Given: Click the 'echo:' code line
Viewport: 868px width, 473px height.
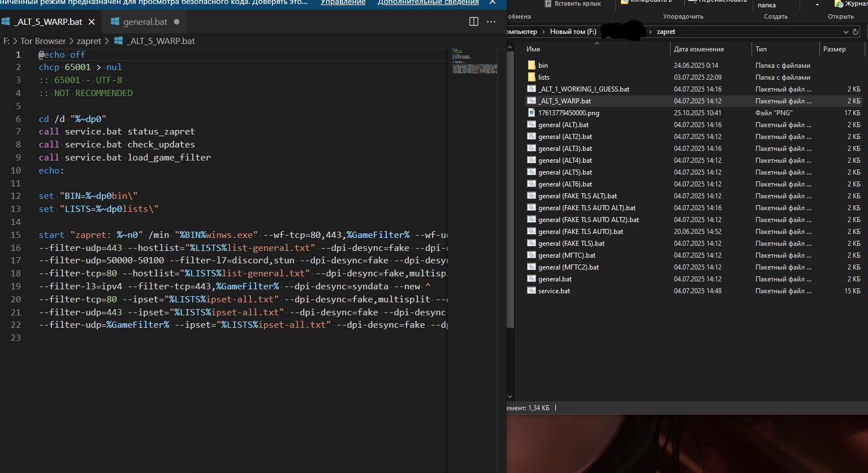Looking at the screenshot, I should [x=51, y=170].
